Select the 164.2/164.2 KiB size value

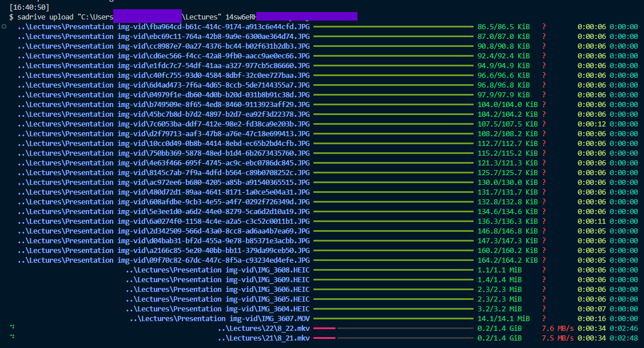(508, 260)
